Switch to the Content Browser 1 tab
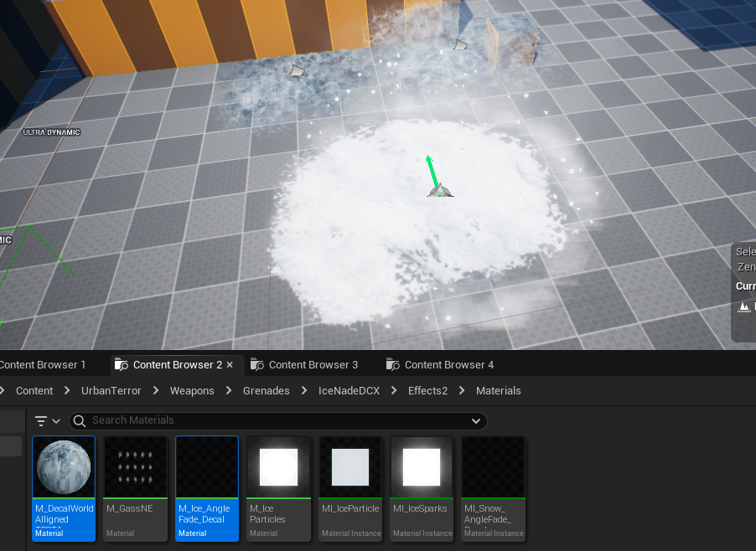The height and width of the screenshot is (551, 756). [42, 365]
